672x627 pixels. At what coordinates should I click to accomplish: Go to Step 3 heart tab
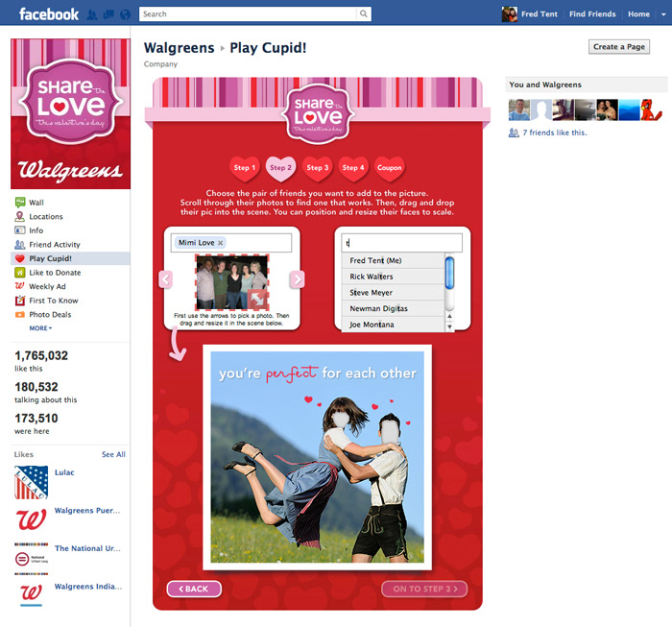(x=318, y=168)
